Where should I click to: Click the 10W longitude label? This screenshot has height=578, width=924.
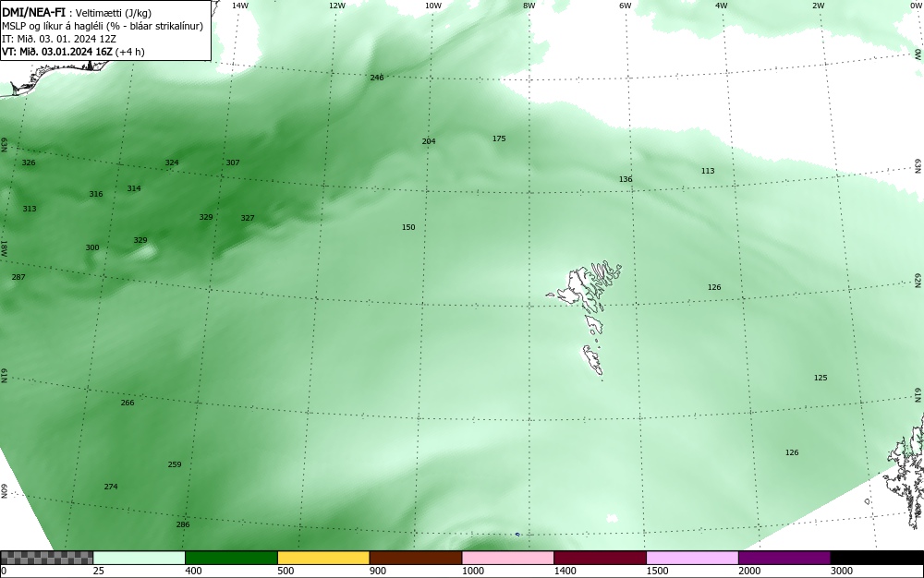[433, 6]
